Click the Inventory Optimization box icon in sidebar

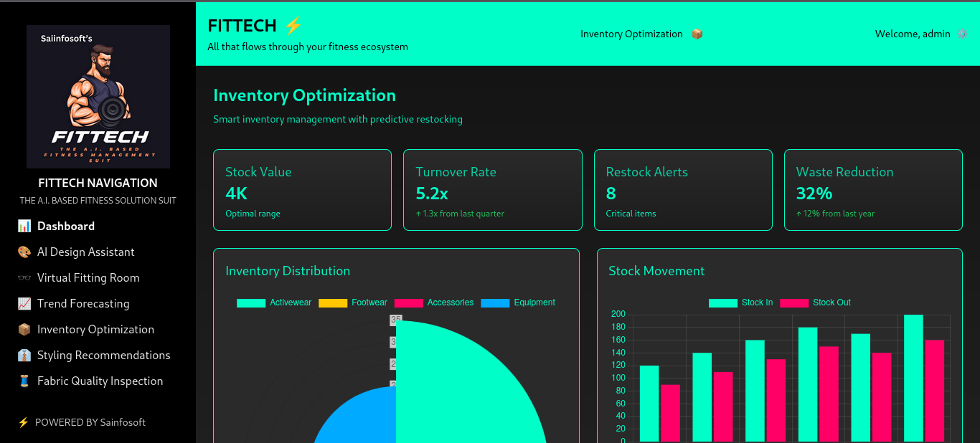tap(24, 330)
